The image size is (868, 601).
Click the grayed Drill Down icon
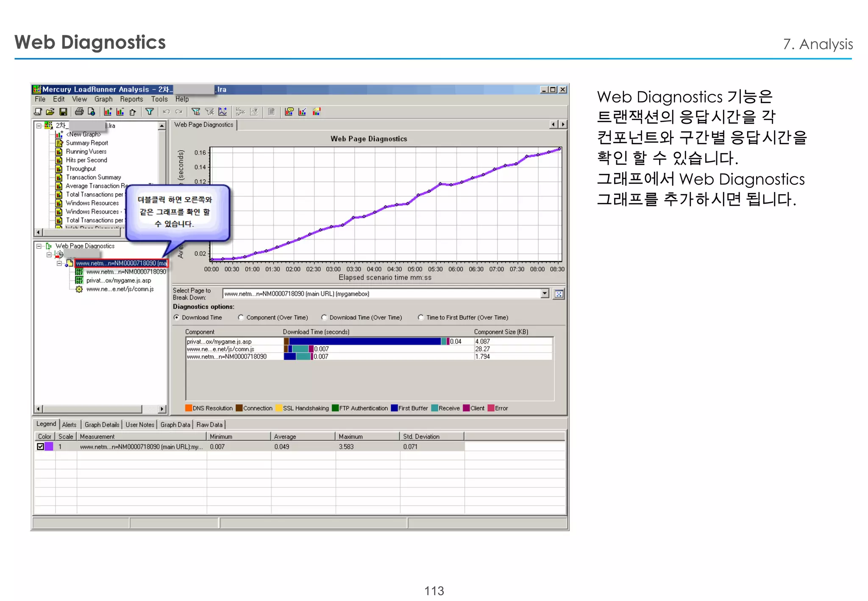click(x=254, y=111)
